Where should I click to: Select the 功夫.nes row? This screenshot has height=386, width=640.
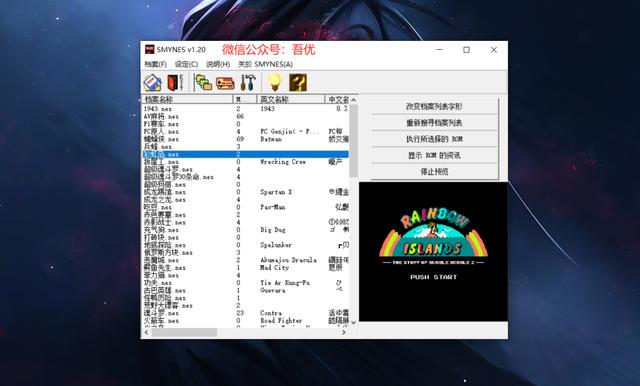pyautogui.click(x=246, y=282)
